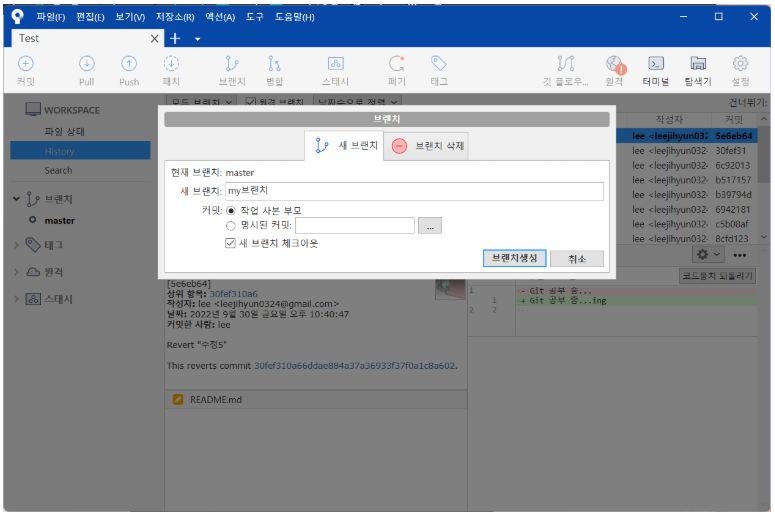Click the Tag (태그) toolbar icon

pyautogui.click(x=438, y=64)
